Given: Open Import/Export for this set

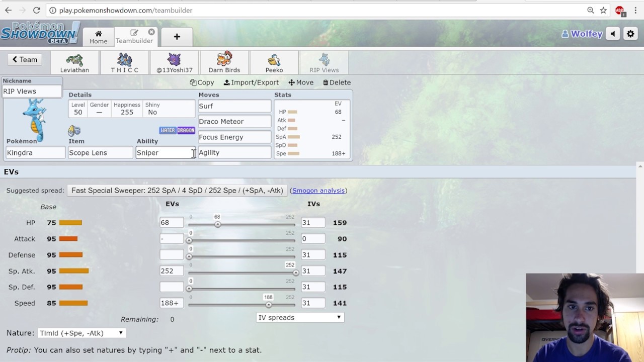Looking at the screenshot, I should point(251,82).
